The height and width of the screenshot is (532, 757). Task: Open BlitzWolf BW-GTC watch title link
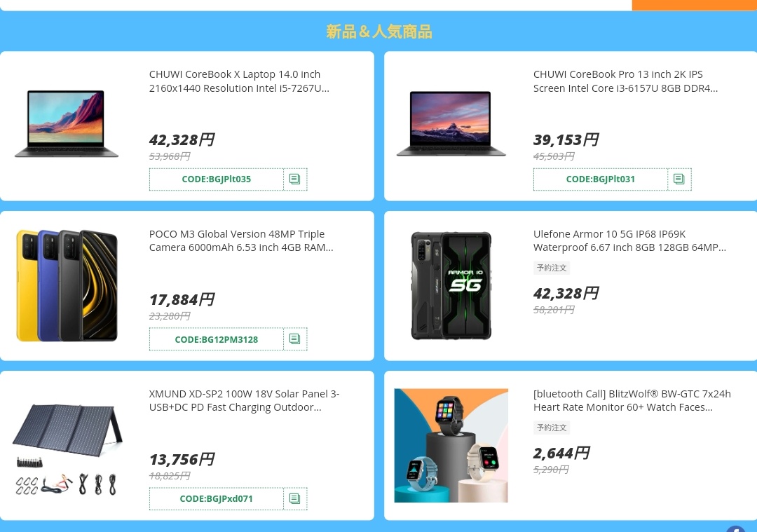point(632,400)
